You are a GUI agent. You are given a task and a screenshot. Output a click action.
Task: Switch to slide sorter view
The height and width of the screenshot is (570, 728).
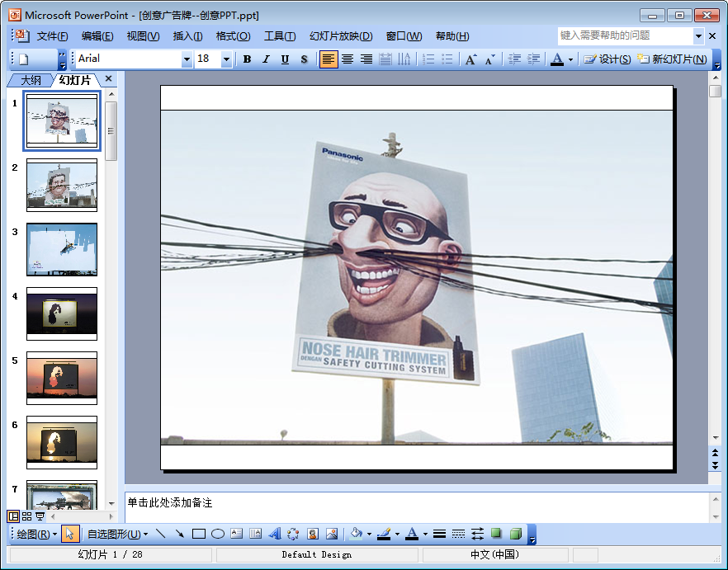click(26, 516)
